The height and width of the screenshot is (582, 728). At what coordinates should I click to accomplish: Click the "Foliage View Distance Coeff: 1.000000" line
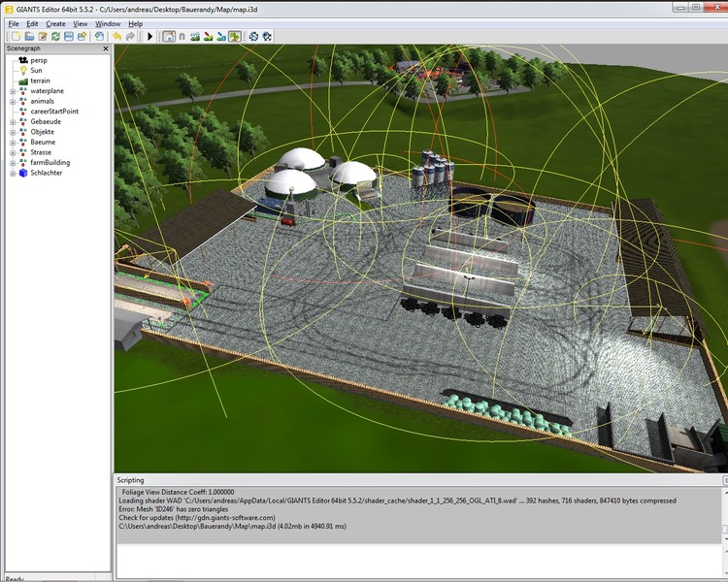pyautogui.click(x=178, y=492)
